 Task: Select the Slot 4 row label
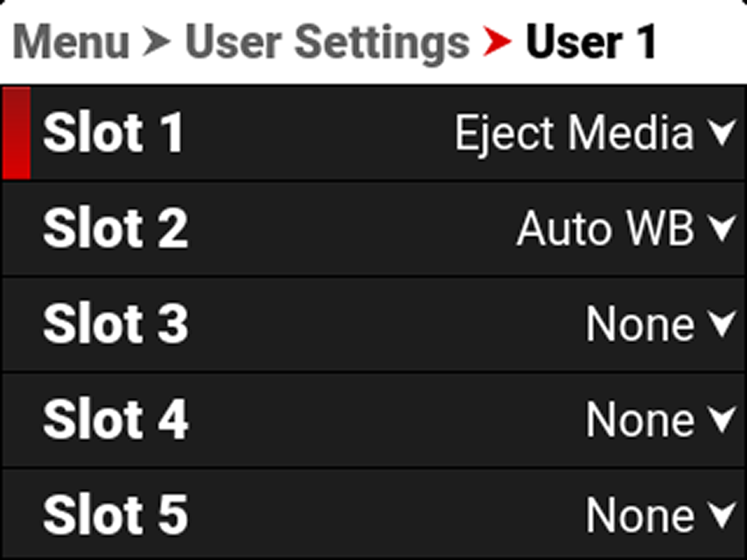click(115, 420)
